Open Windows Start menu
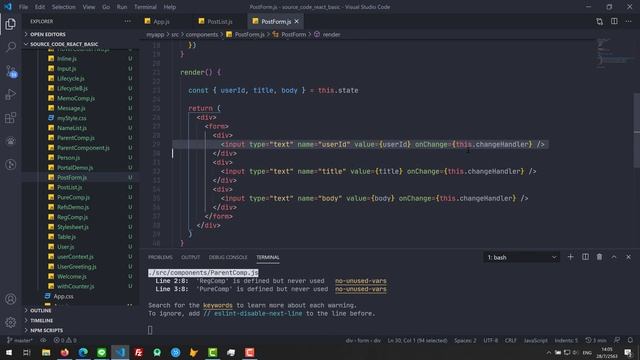Screen dimensions: 640x360 (9, 353)
